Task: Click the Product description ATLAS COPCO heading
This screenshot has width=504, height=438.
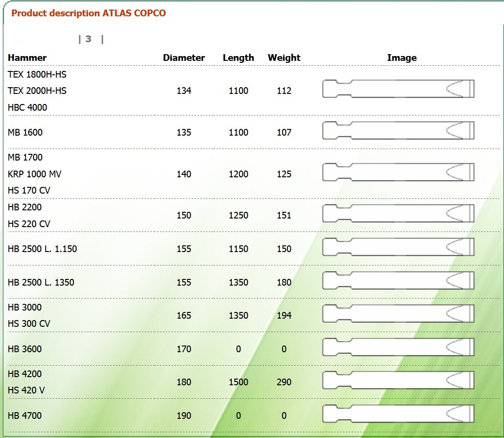Action: click(89, 13)
